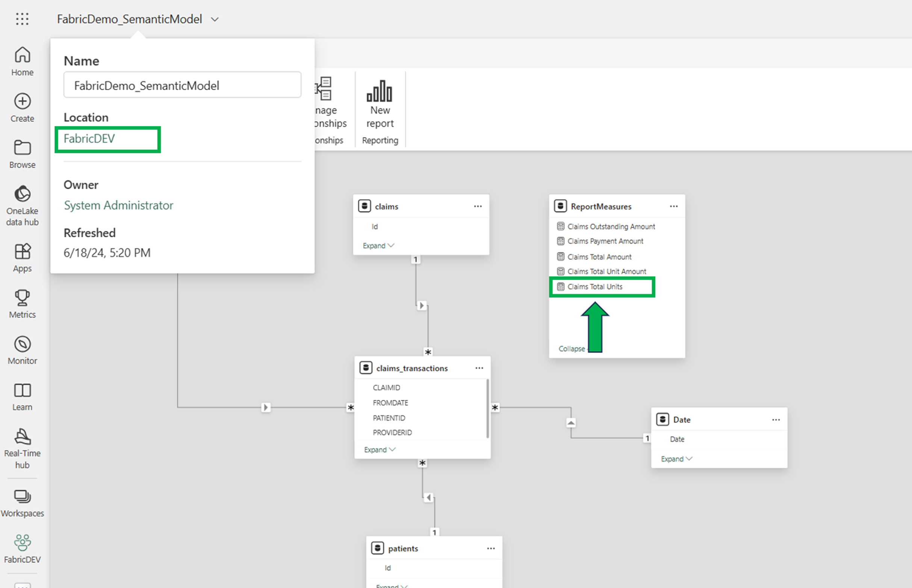Open Create in the left navigation
Screen dimensions: 912x588
click(22, 108)
